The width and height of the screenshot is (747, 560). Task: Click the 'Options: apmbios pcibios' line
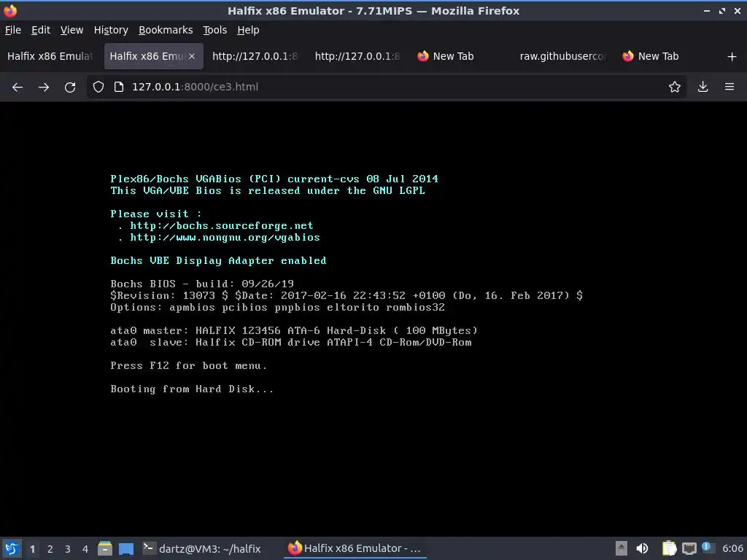point(277,307)
